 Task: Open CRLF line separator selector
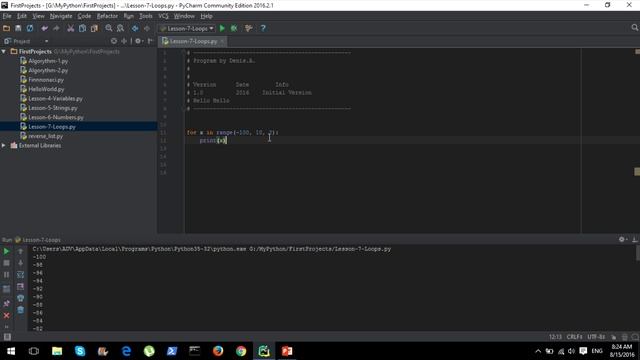click(574, 337)
